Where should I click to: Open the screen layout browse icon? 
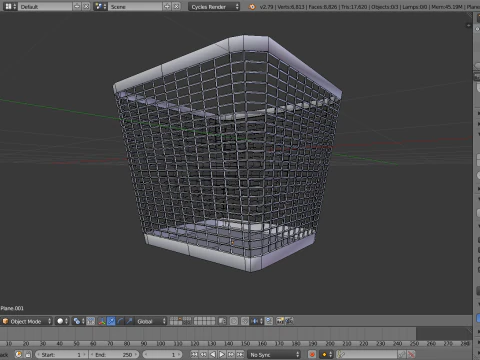[10, 6]
